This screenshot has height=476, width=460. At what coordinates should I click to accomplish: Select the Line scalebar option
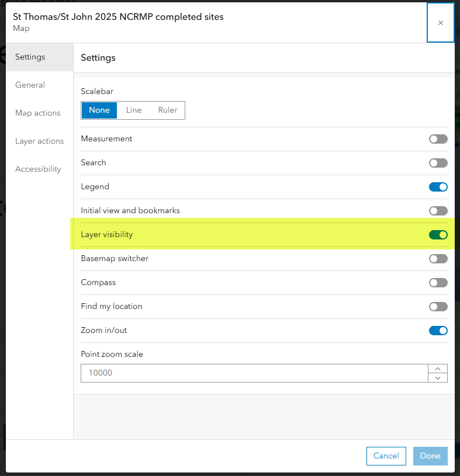pos(134,110)
